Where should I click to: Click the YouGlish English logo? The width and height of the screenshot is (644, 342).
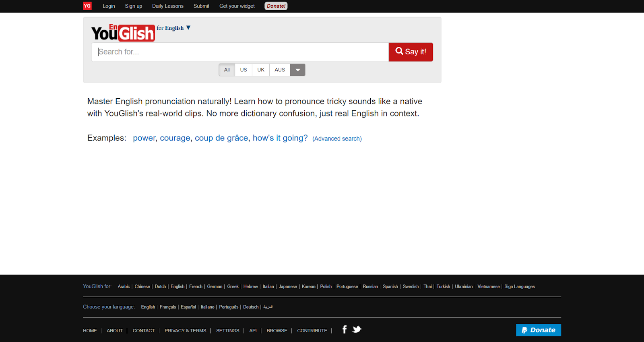[123, 33]
